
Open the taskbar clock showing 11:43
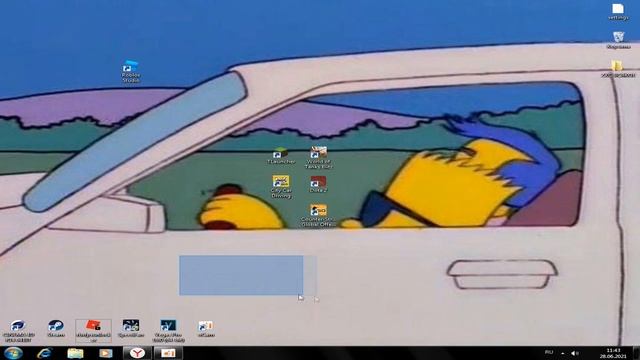click(613, 353)
